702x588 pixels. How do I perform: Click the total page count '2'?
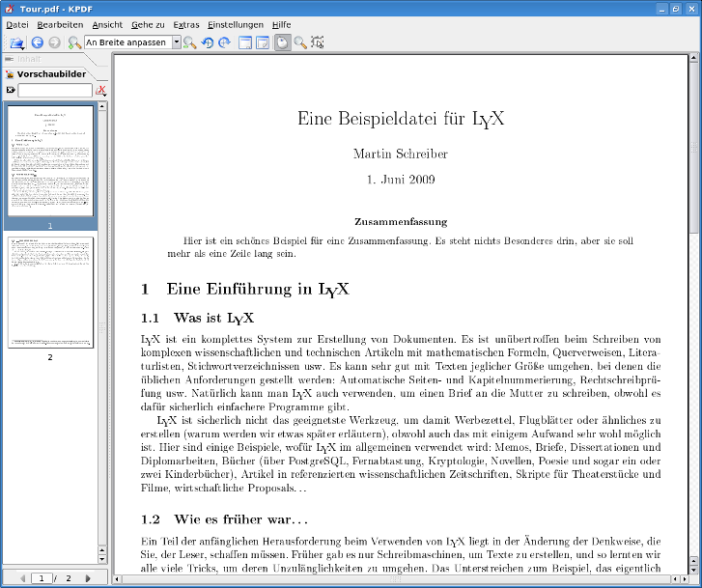(x=69, y=578)
